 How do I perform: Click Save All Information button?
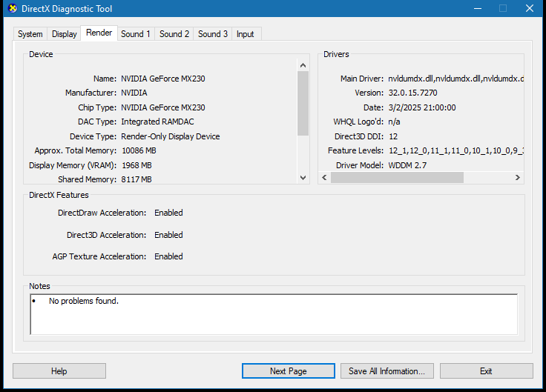tap(387, 371)
